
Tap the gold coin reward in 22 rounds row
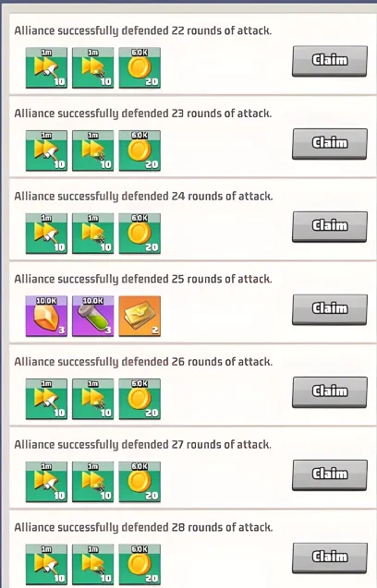(x=140, y=68)
